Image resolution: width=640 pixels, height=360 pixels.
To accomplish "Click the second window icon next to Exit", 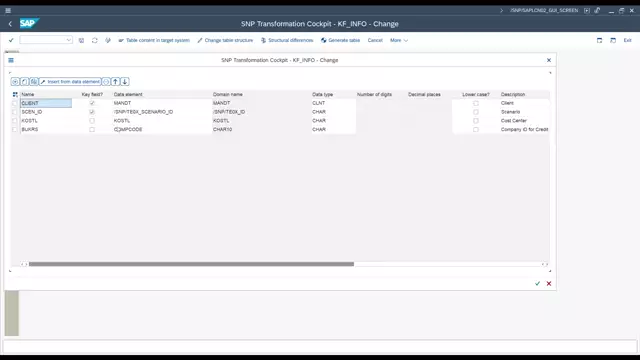I will tap(613, 40).
